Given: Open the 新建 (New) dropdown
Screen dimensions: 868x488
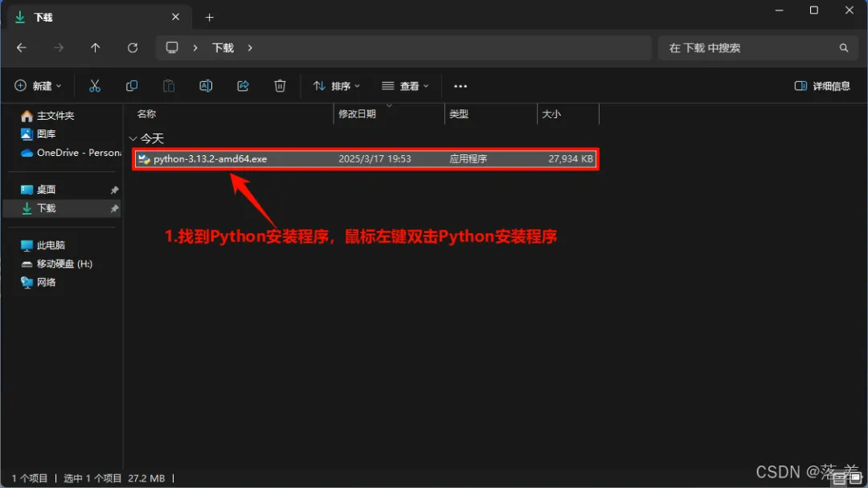Looking at the screenshot, I should [38, 86].
